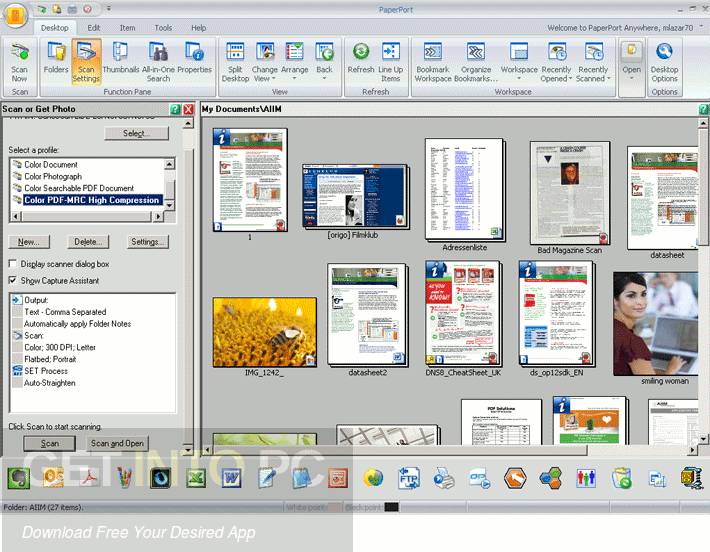Select the DNS8_CheatSheet_UK thumbnail
Screen dimensions: 710x552
tap(463, 313)
